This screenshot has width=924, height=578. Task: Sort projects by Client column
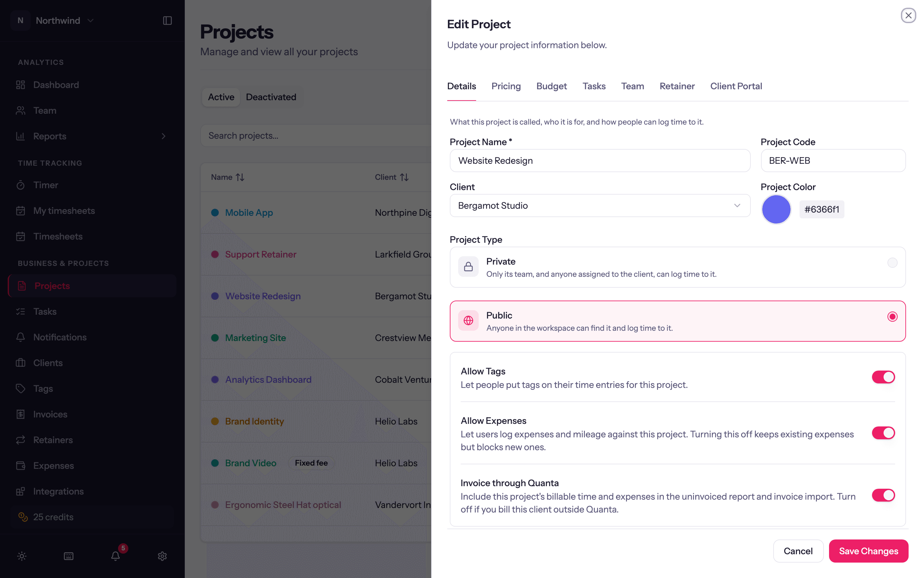392,177
